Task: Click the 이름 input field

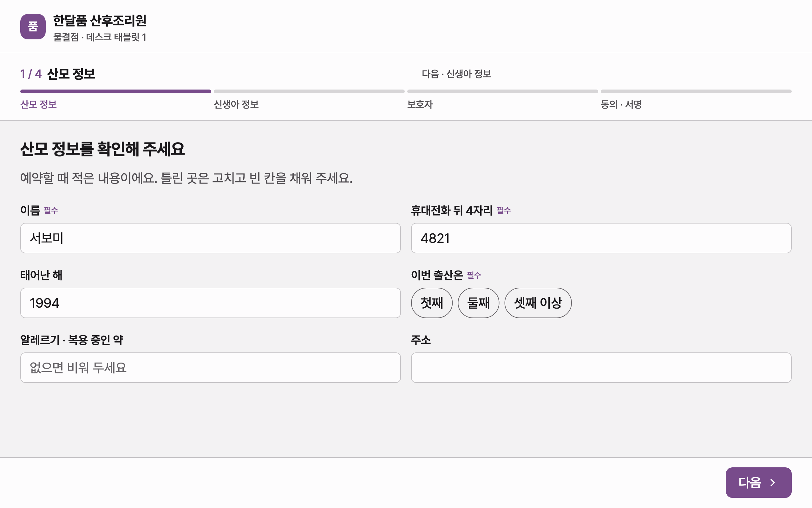Action: click(x=210, y=238)
